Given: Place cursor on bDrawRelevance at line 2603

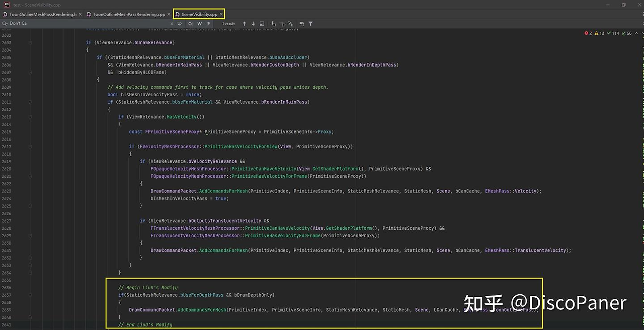Looking at the screenshot, I should click(x=152, y=43).
